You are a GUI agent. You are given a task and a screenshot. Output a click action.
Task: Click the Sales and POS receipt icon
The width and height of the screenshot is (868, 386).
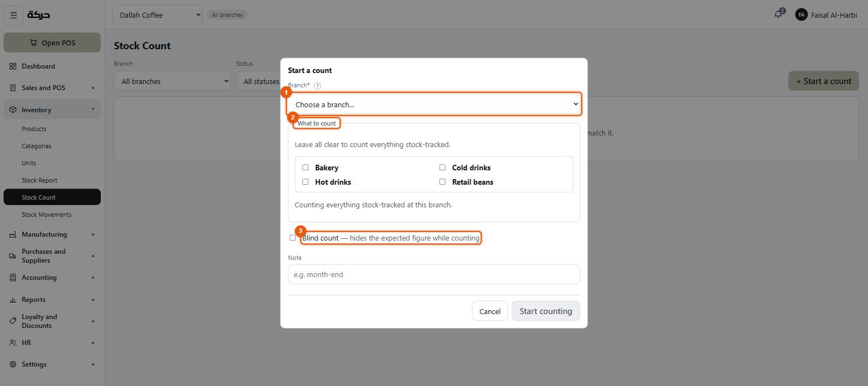point(13,88)
